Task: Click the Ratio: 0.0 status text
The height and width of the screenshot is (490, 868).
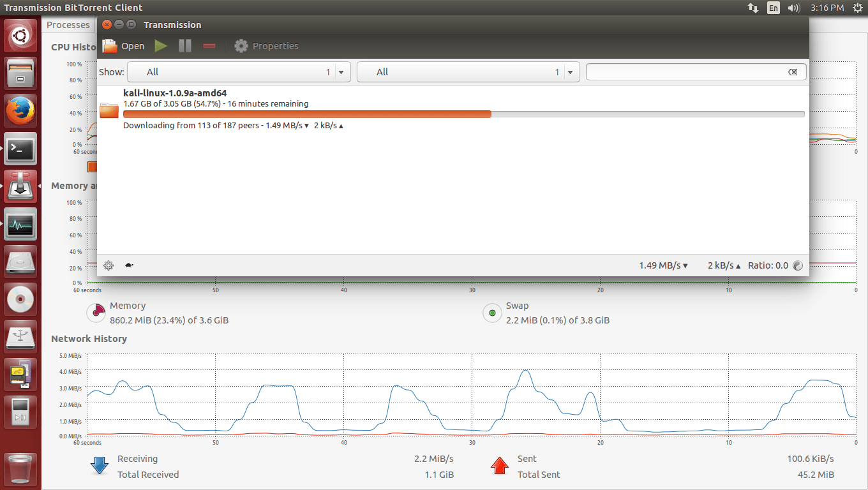Action: [x=768, y=265]
